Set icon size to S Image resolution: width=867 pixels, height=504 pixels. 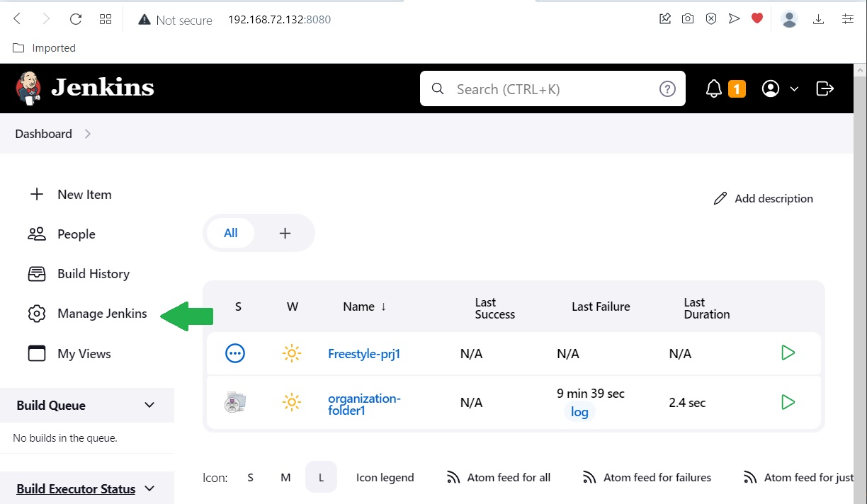pos(250,478)
